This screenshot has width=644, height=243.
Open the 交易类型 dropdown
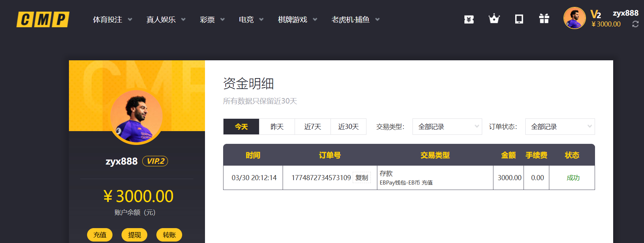(447, 127)
